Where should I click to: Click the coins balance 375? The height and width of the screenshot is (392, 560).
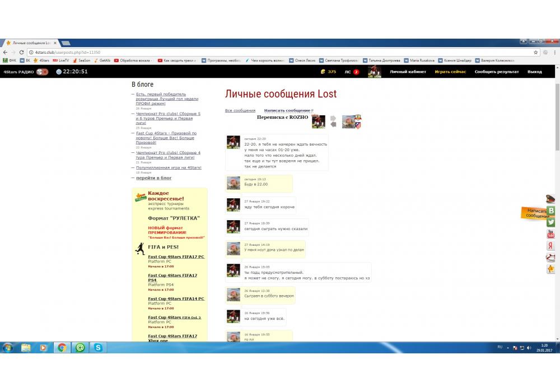click(x=328, y=72)
